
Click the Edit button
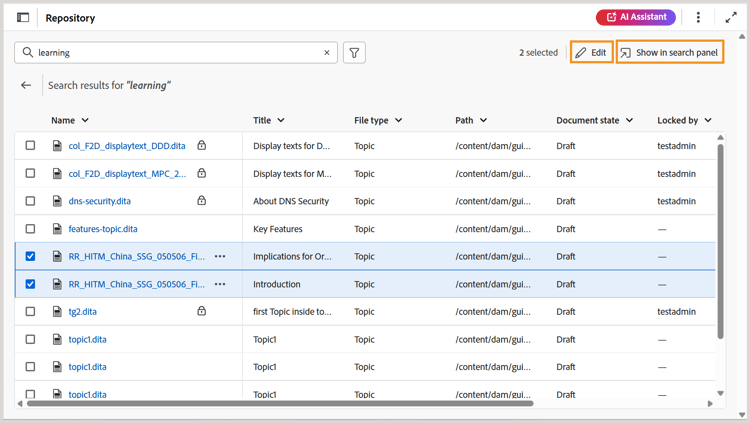click(x=591, y=53)
